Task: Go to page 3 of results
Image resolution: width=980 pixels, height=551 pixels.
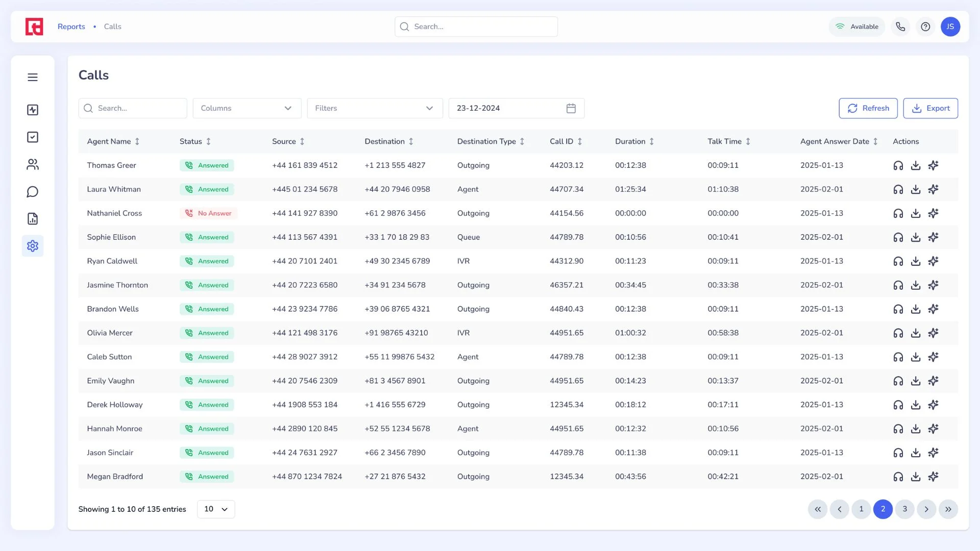Action: click(904, 509)
